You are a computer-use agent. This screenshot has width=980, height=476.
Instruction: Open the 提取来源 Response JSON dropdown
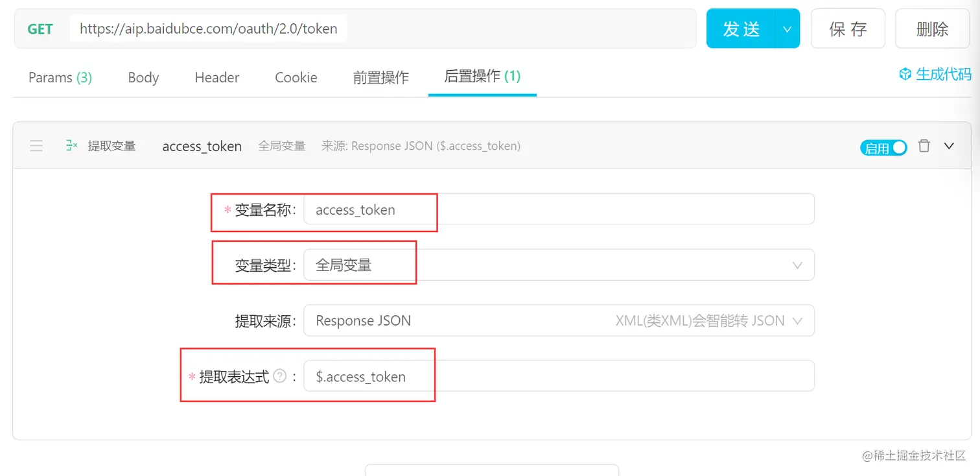click(559, 320)
